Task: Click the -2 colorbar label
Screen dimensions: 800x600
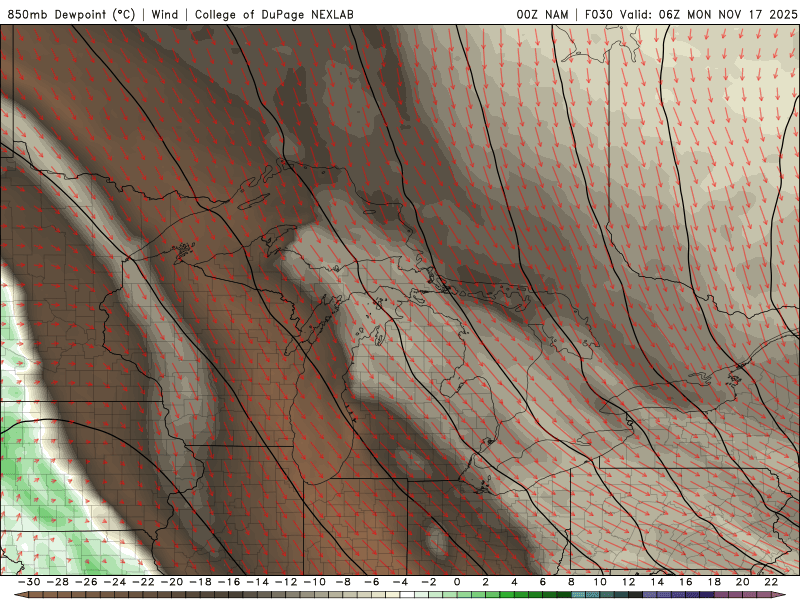Action: coord(429,582)
